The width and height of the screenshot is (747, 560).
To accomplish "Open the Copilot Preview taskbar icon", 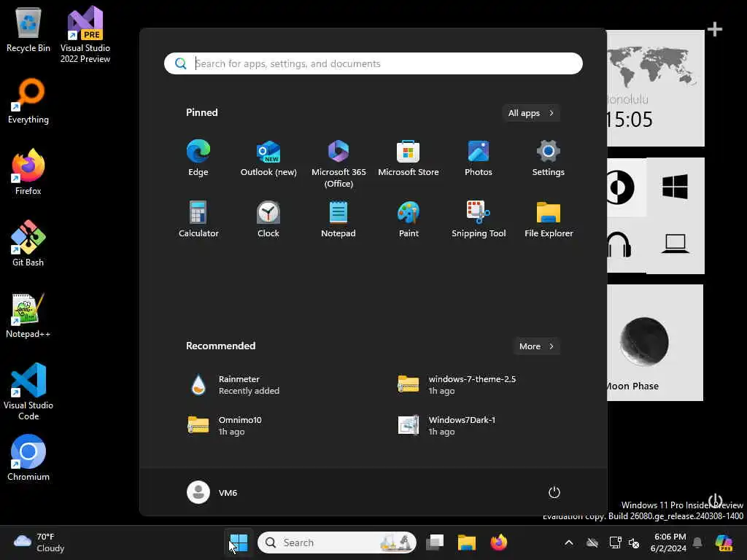I will [724, 542].
